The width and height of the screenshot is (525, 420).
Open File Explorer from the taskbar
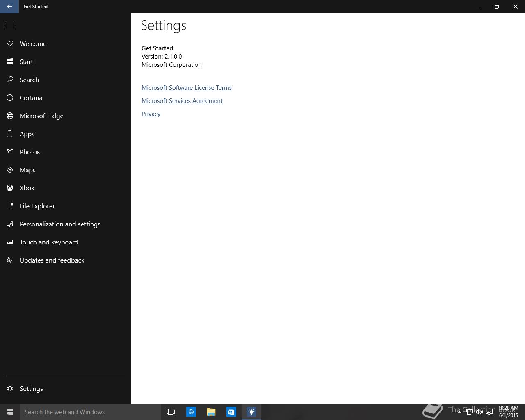click(x=211, y=412)
